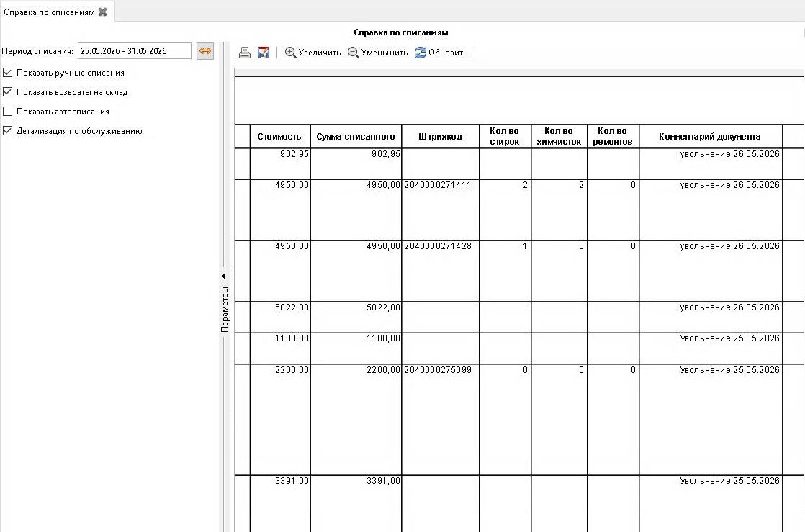Click 5022,00 in the Сумма списанного column
The image size is (805, 532).
coord(383,307)
